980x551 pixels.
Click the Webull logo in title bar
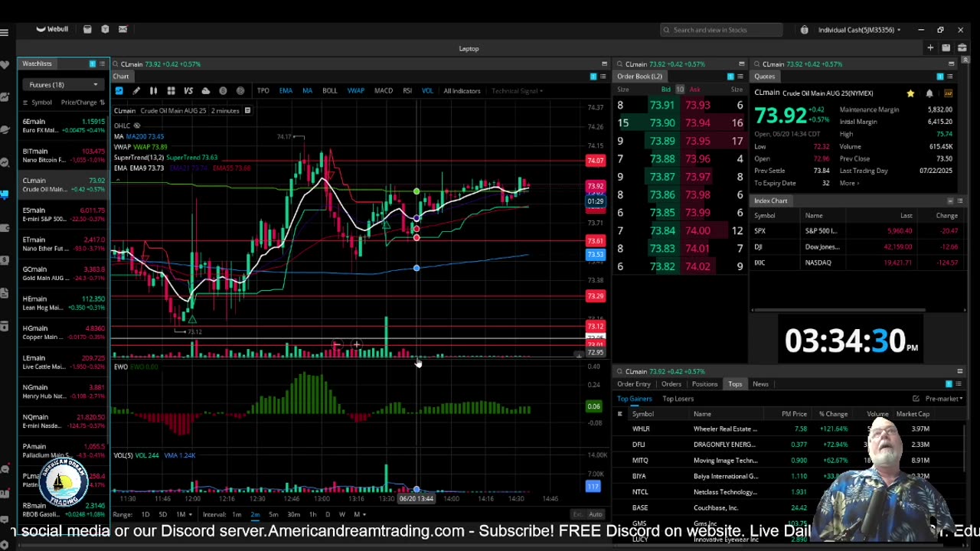click(52, 29)
